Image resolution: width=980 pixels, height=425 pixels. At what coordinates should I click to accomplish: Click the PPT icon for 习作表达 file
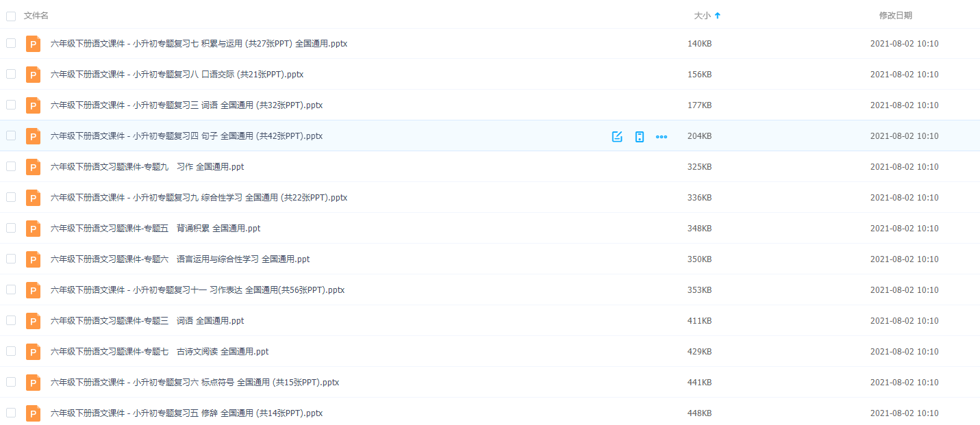pos(33,289)
